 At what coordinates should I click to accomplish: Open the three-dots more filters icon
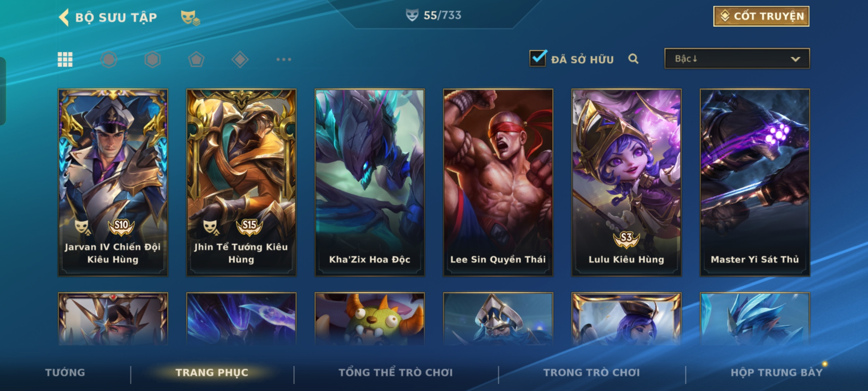click(284, 59)
